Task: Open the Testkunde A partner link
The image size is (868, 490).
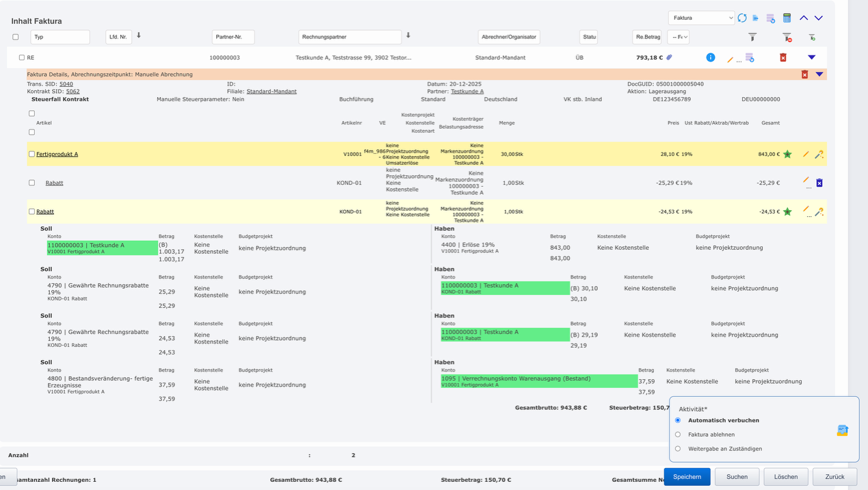Action: [467, 92]
